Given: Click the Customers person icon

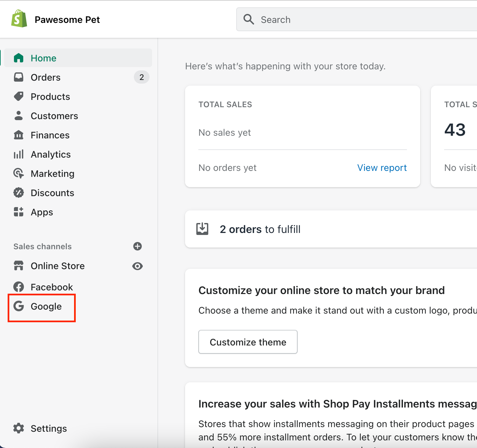Looking at the screenshot, I should click(19, 116).
